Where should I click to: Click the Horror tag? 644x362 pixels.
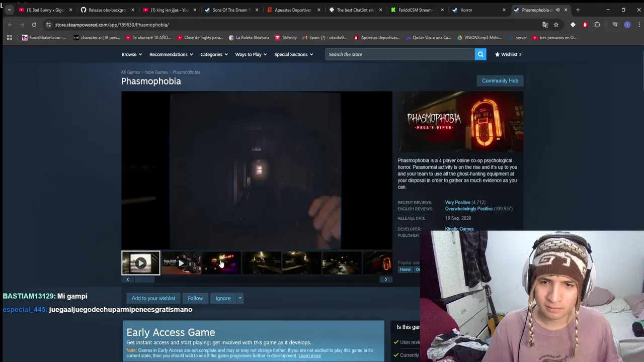[x=406, y=269]
